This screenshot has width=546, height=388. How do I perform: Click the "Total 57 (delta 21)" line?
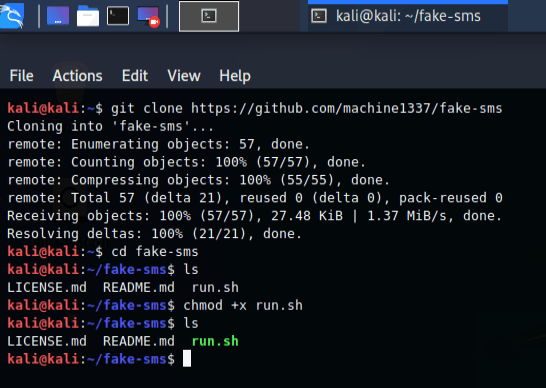pyautogui.click(x=255, y=198)
